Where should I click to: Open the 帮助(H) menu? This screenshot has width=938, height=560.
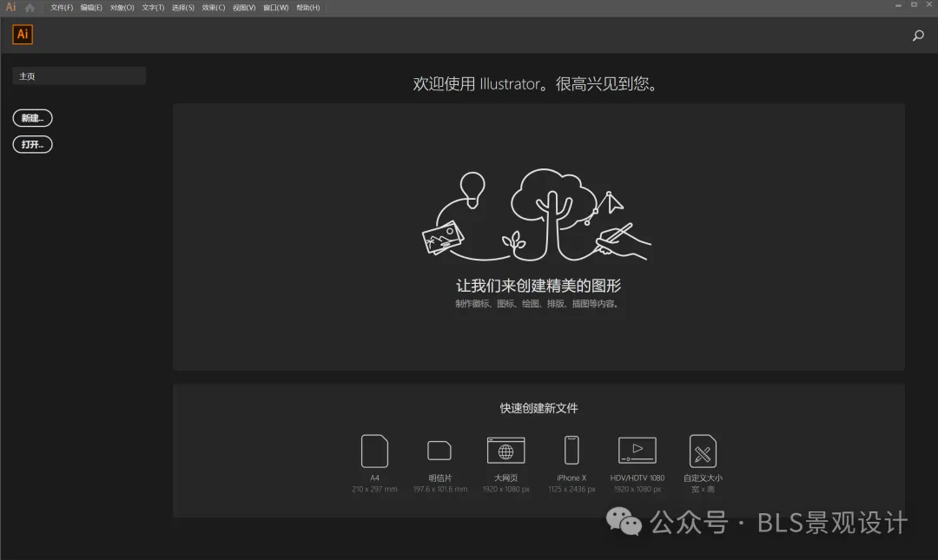point(308,8)
